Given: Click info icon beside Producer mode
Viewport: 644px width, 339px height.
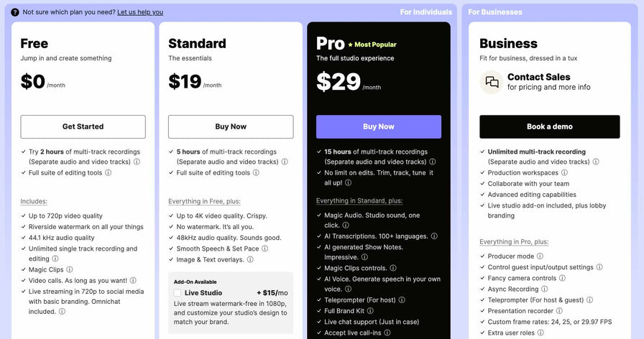Looking at the screenshot, I should (540, 256).
